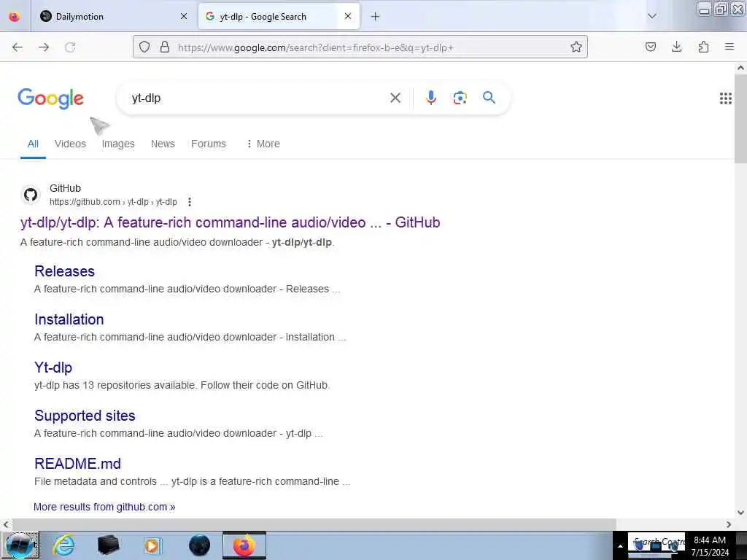This screenshot has width=747, height=560.
Task: Open the Releases sitelink
Action: coord(64,271)
